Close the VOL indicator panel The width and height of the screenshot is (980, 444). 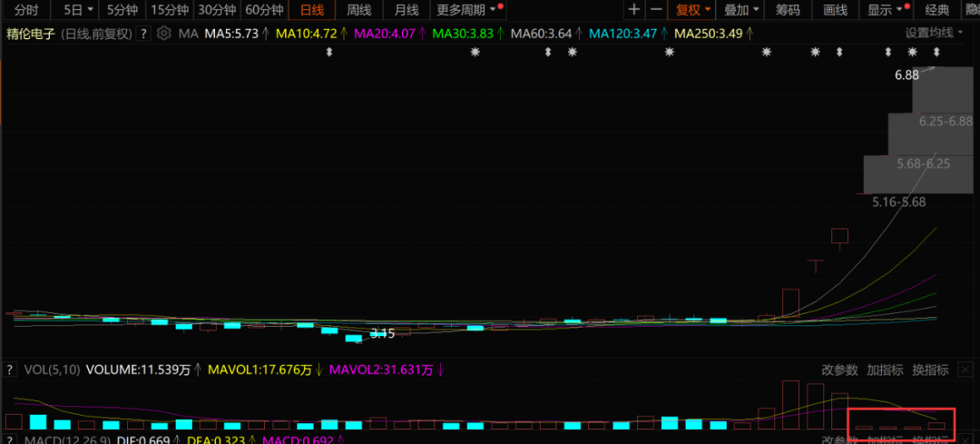point(965,369)
